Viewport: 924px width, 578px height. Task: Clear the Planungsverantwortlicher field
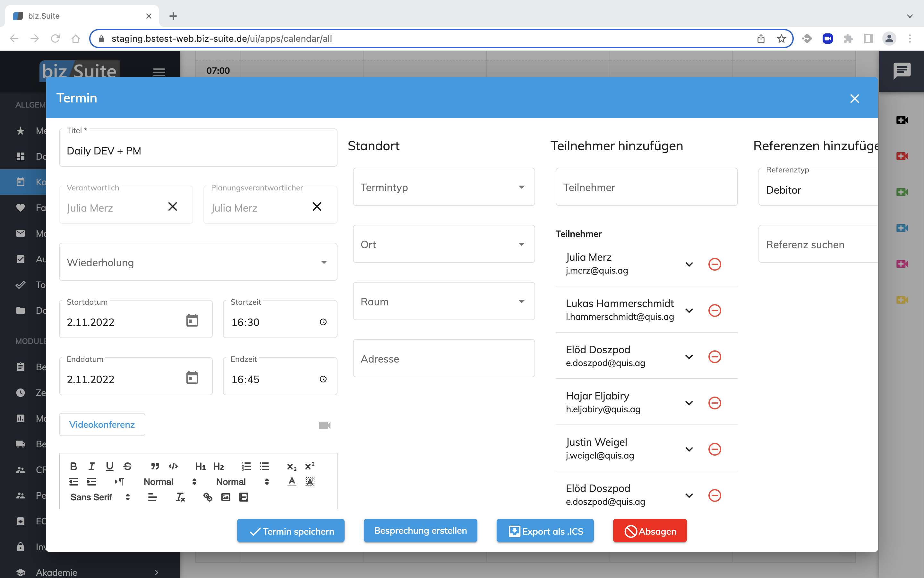(317, 206)
